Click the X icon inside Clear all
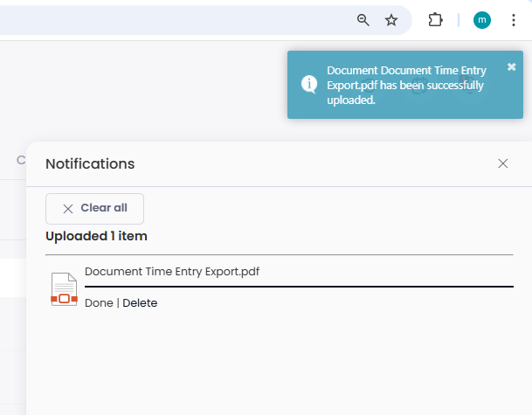Image resolution: width=532 pixels, height=416 pixels. pyautogui.click(x=68, y=209)
